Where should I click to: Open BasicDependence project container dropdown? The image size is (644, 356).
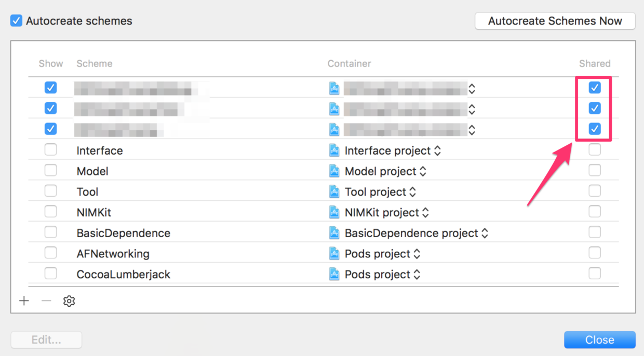[x=485, y=234]
